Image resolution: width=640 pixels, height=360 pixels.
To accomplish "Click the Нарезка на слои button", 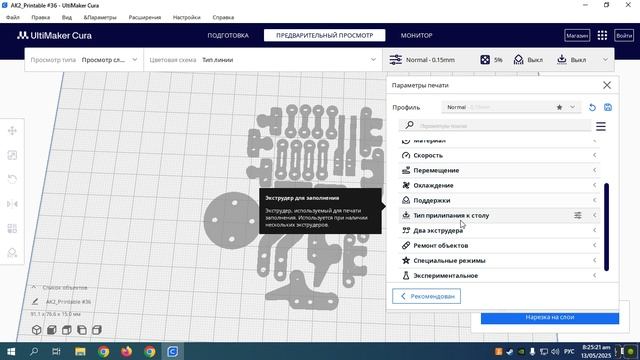I will click(x=550, y=318).
